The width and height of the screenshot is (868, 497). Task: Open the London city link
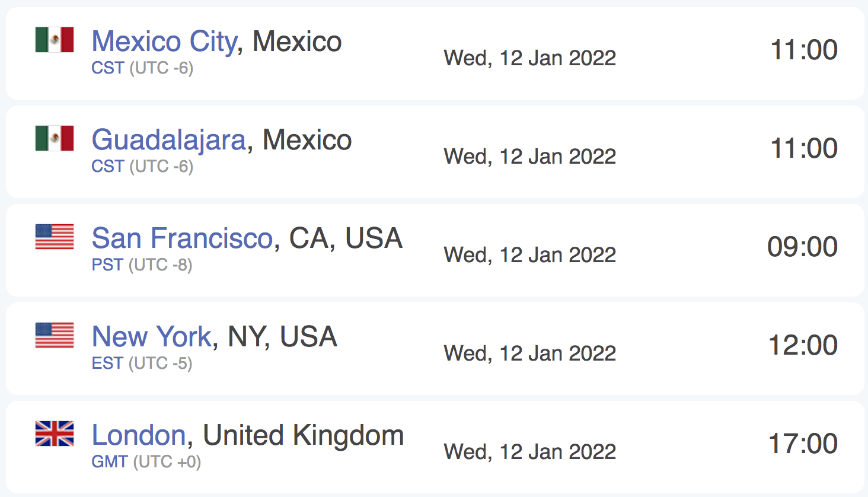pos(139,435)
